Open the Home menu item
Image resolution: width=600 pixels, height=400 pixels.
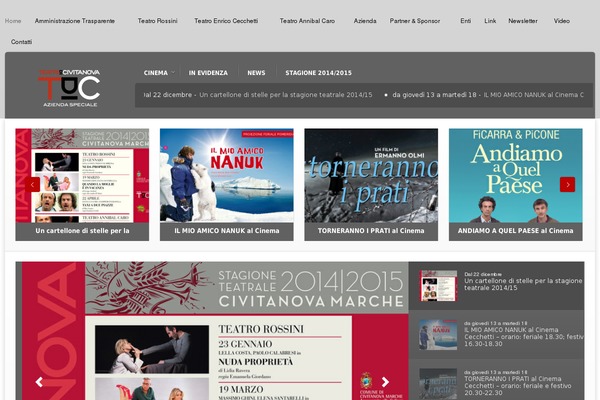13,21
